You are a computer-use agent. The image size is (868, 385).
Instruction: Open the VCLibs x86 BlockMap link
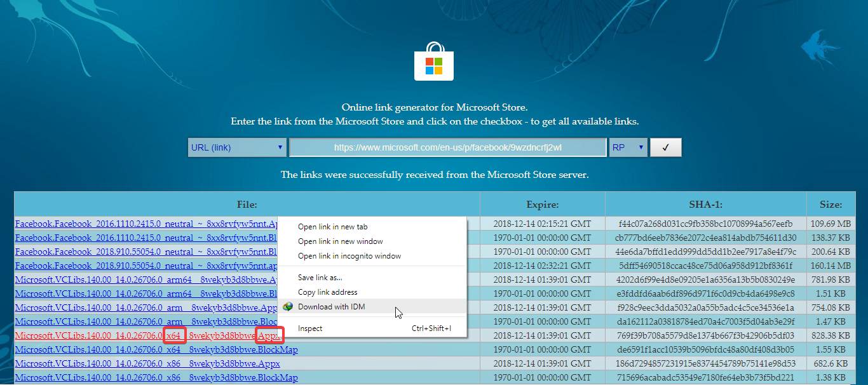click(x=156, y=377)
